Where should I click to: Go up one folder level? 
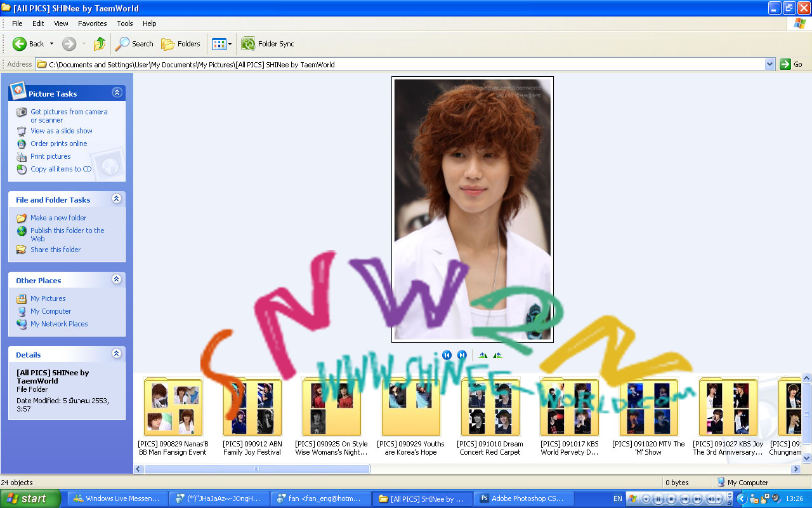[x=99, y=44]
